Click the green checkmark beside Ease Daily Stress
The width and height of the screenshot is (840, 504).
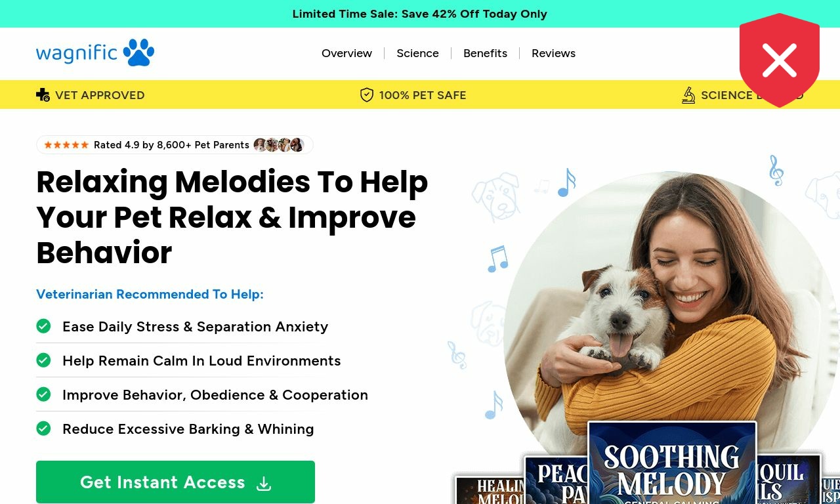point(43,326)
